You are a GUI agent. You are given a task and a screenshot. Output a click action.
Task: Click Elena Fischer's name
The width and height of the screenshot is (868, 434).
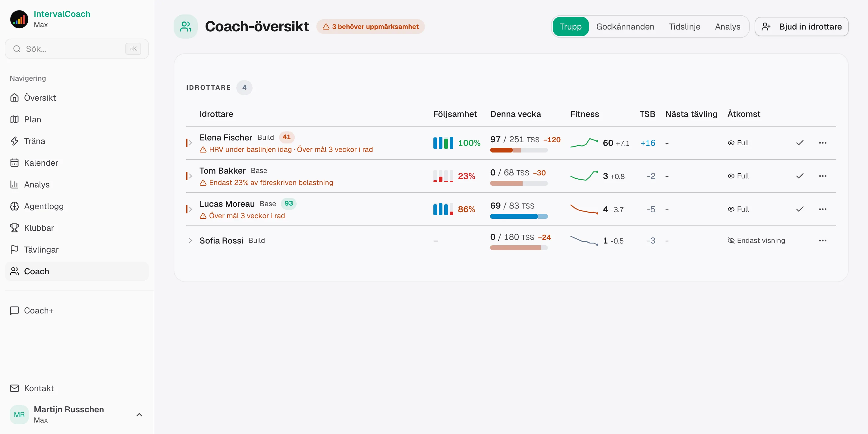point(225,137)
